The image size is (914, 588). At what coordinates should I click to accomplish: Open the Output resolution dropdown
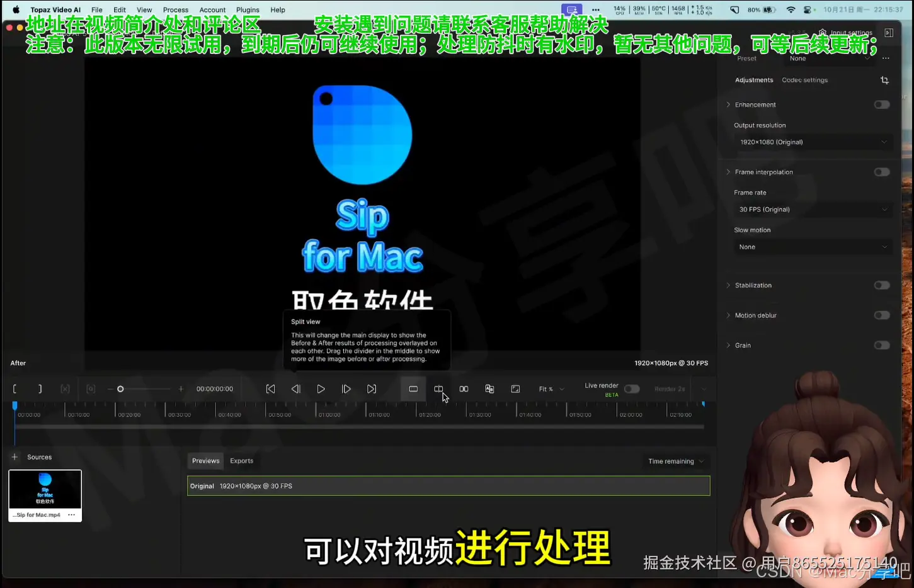[x=813, y=142]
